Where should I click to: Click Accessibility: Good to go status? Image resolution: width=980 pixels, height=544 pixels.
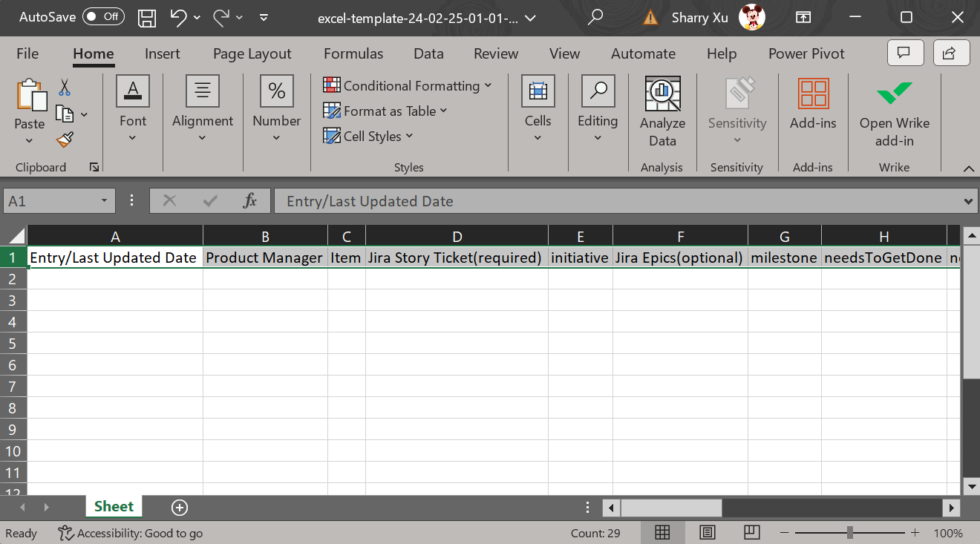pos(131,533)
